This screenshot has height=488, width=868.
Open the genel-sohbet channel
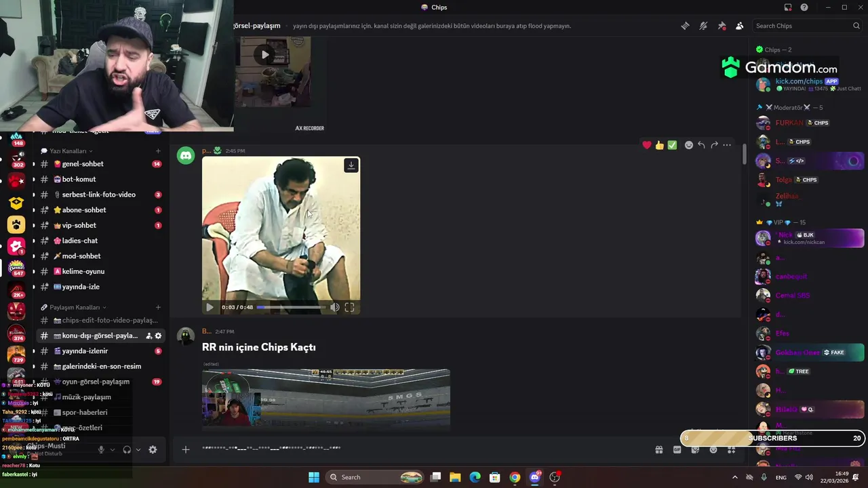coord(100,164)
